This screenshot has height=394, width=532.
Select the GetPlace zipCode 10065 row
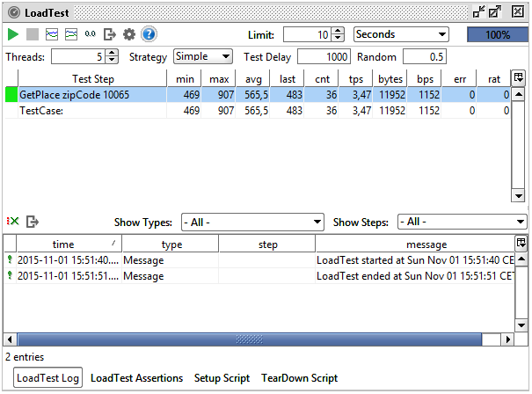[x=258, y=95]
